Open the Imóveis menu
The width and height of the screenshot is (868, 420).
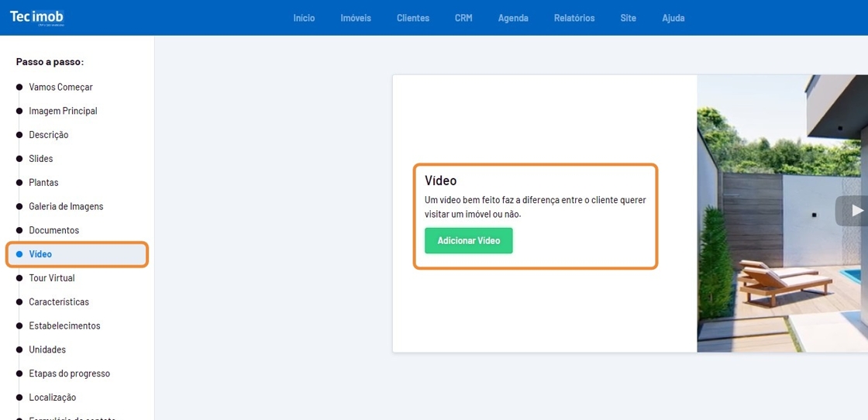pyautogui.click(x=356, y=18)
